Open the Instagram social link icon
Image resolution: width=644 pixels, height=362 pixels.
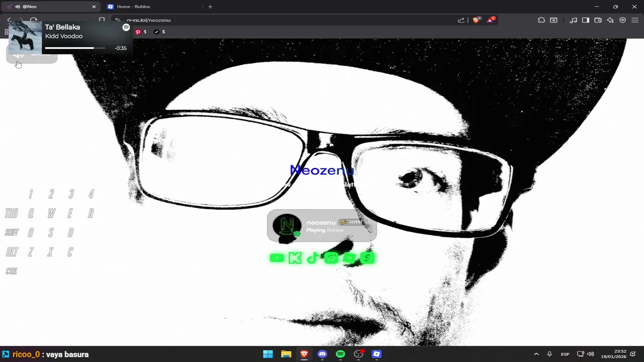(x=331, y=258)
